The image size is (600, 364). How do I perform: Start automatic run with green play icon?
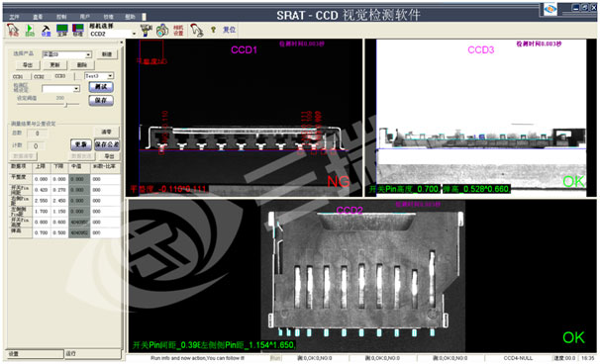click(x=30, y=31)
